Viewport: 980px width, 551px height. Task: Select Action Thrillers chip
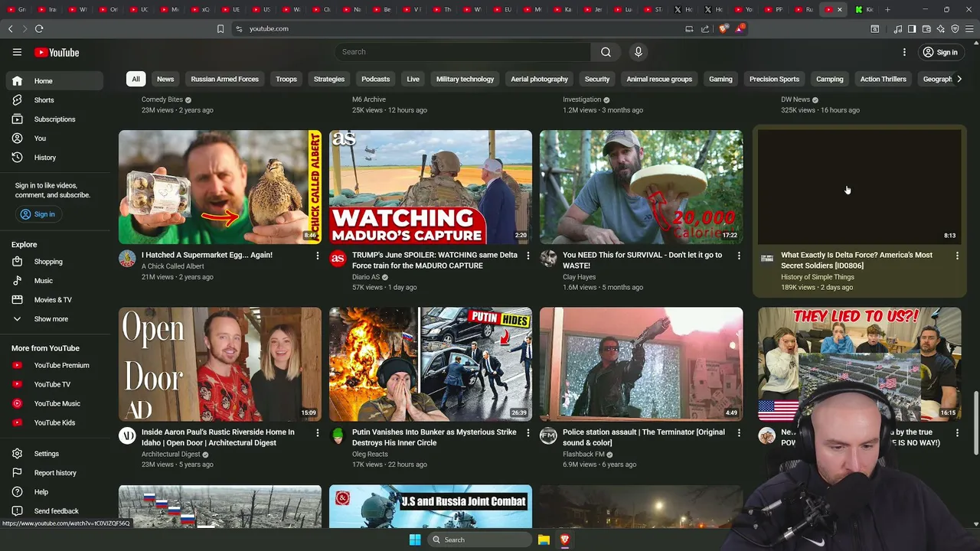tap(883, 79)
